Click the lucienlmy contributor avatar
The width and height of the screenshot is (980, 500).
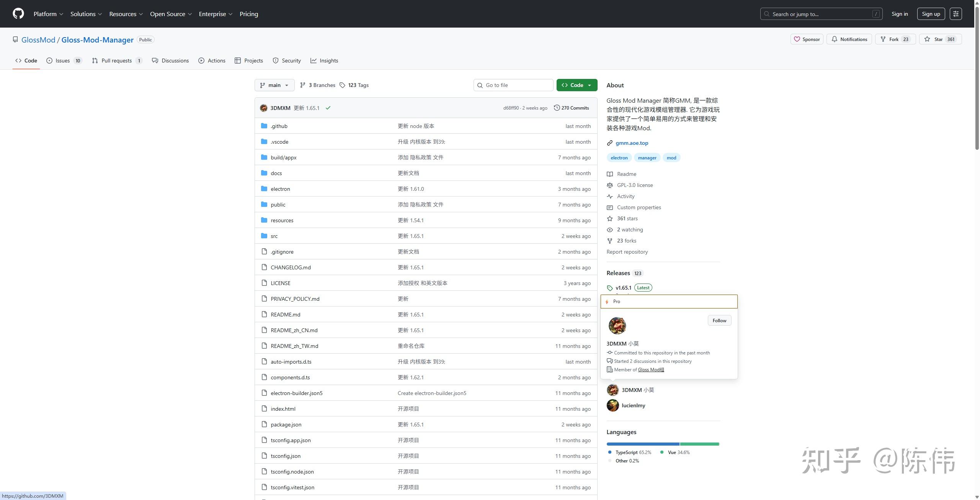[612, 405]
